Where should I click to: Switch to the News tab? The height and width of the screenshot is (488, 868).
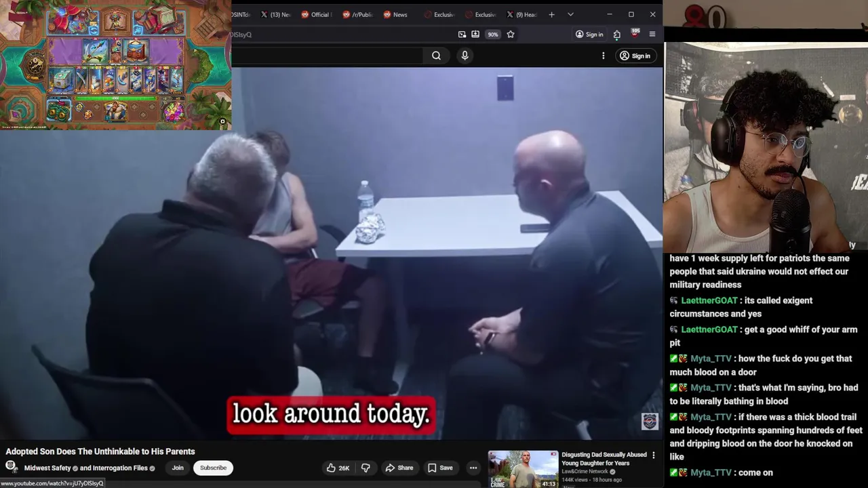[397, 14]
